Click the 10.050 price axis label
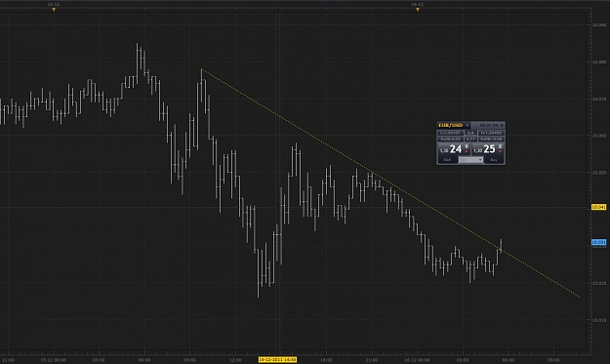The image size is (610, 364). [x=598, y=173]
